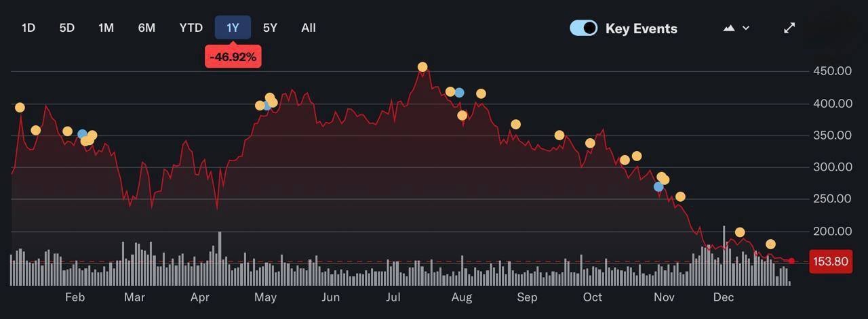Show the All-time price history
This screenshot has height=319, width=868.
coord(309,28)
